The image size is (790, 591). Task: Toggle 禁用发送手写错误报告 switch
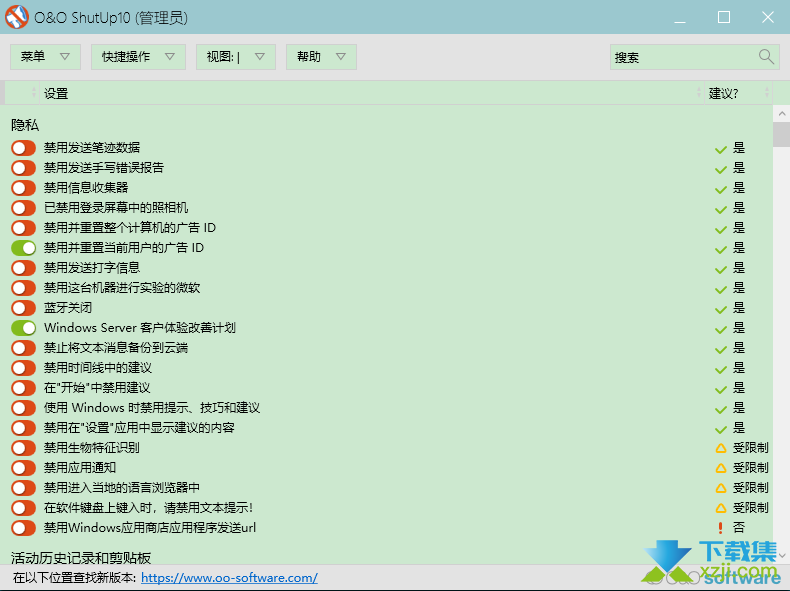click(24, 168)
